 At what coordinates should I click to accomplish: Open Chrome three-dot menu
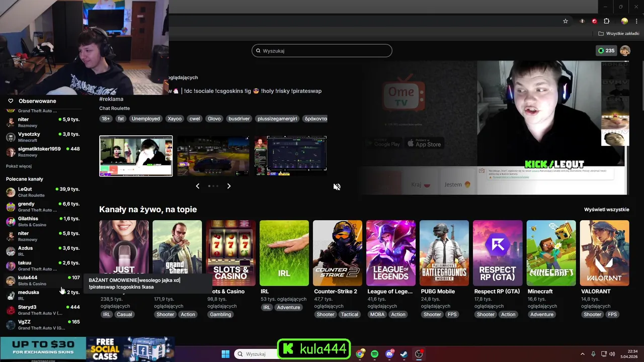[x=636, y=21]
